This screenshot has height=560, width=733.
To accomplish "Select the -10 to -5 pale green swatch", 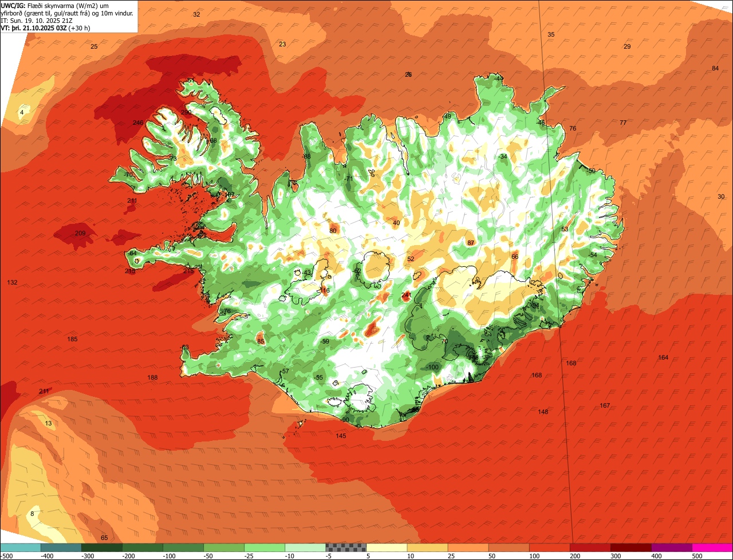I will tap(305, 547).
